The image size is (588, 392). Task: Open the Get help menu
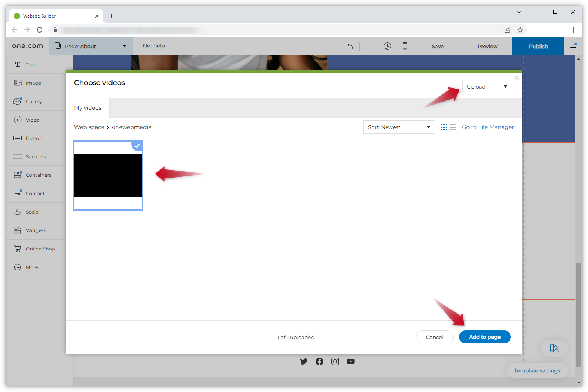click(x=154, y=46)
